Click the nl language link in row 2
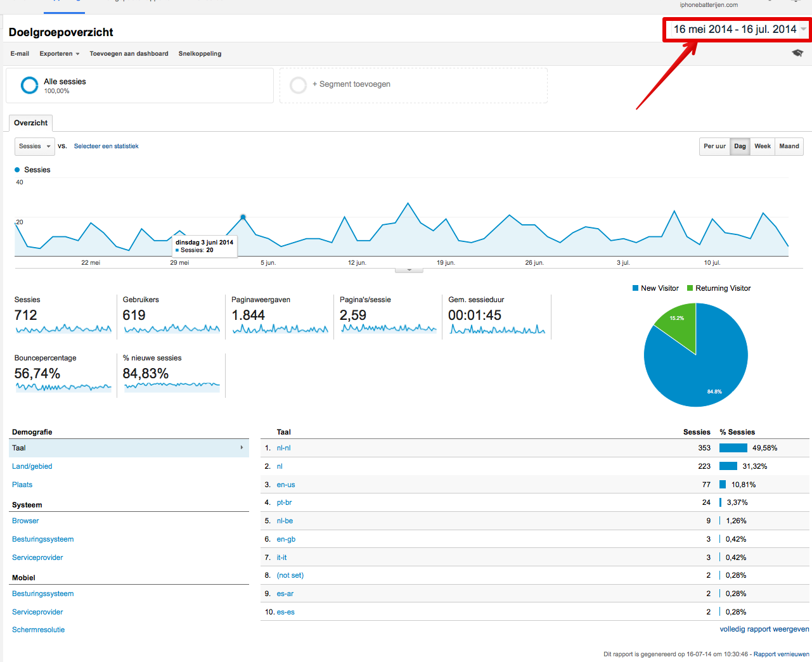The width and height of the screenshot is (812, 662). [280, 466]
